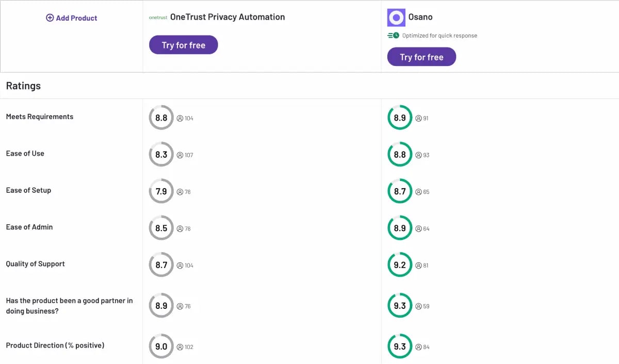The height and width of the screenshot is (364, 619).
Task: Open the Add Product link
Action: pyautogui.click(x=76, y=18)
